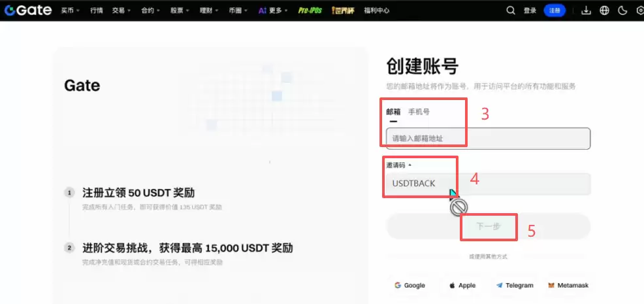644x304 pixels.
Task: Open the Pre-IPOs page
Action: pos(310,10)
